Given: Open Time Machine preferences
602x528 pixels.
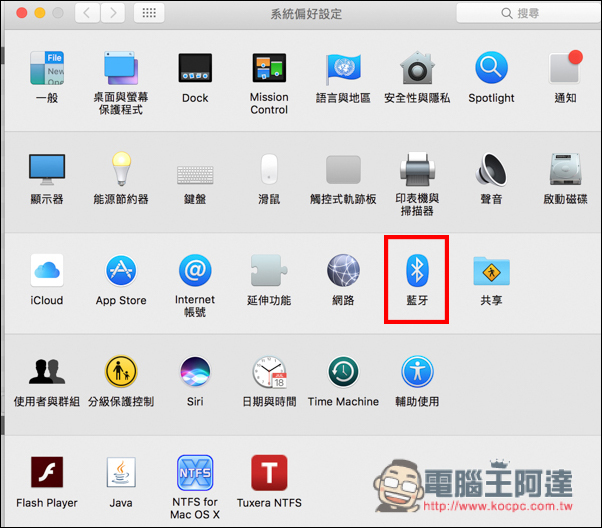Looking at the screenshot, I should point(343,371).
